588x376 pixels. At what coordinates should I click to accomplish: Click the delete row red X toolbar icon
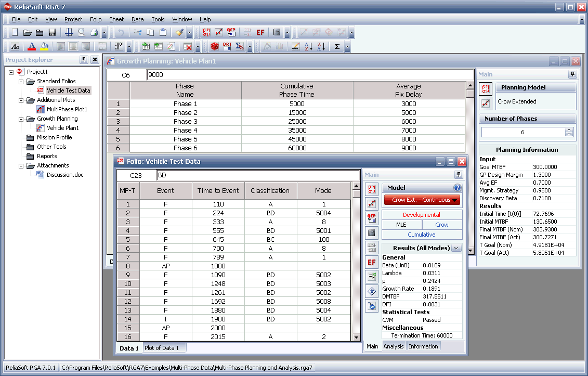188,46
